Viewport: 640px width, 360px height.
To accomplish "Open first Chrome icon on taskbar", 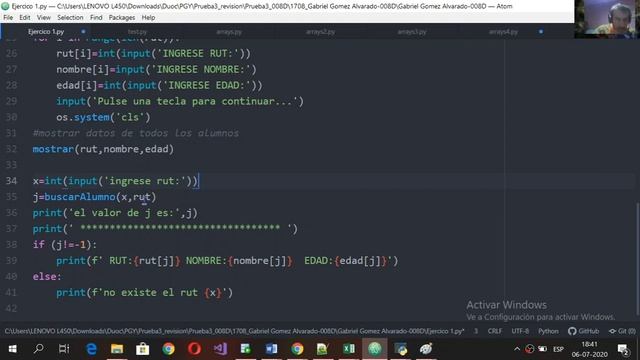I will click(x=168, y=349).
